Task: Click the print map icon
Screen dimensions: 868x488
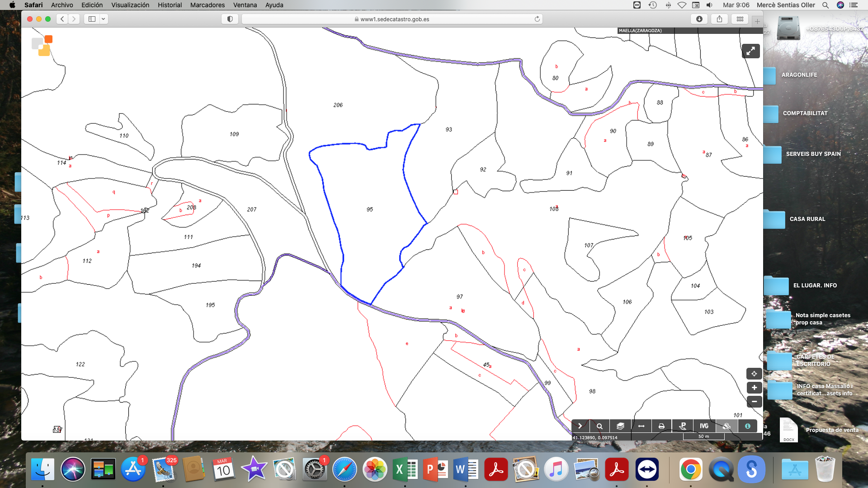Action: click(661, 426)
